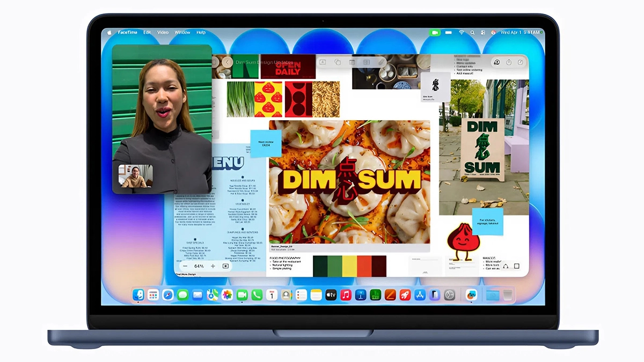644x362 pixels.
Task: Click the last icon in Freeform's center toolbar
Action: pos(381,62)
